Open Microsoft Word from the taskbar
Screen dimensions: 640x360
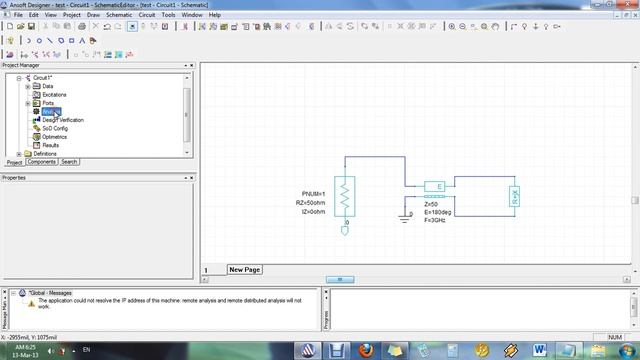[539, 351]
